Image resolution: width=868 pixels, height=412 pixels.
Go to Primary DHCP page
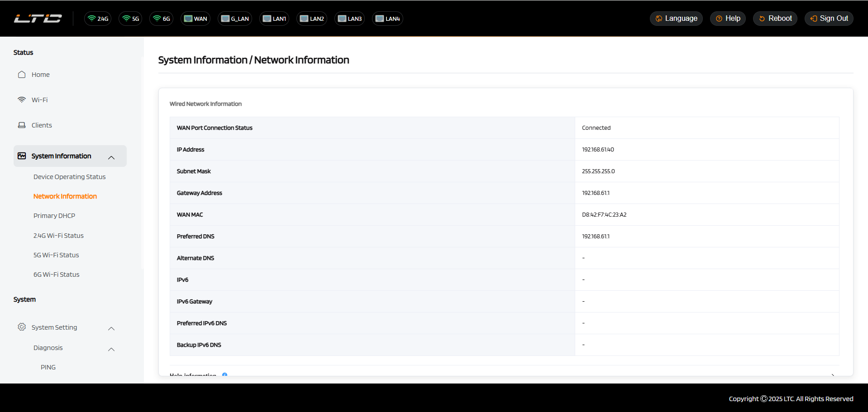click(x=54, y=216)
